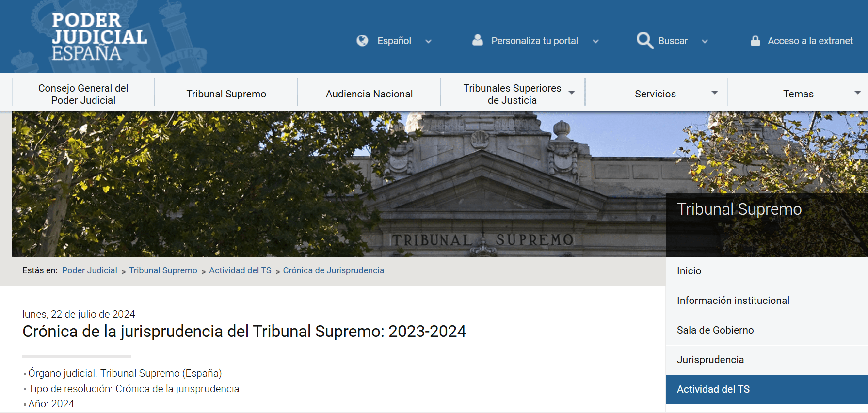Go to Poder Judicial breadcrumb link
868x413 pixels.
(90, 270)
